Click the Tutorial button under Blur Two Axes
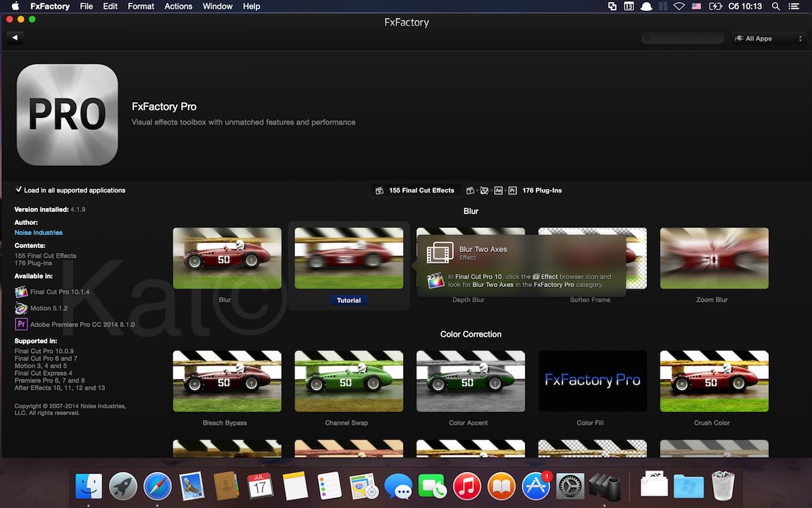The height and width of the screenshot is (508, 812). pos(348,300)
